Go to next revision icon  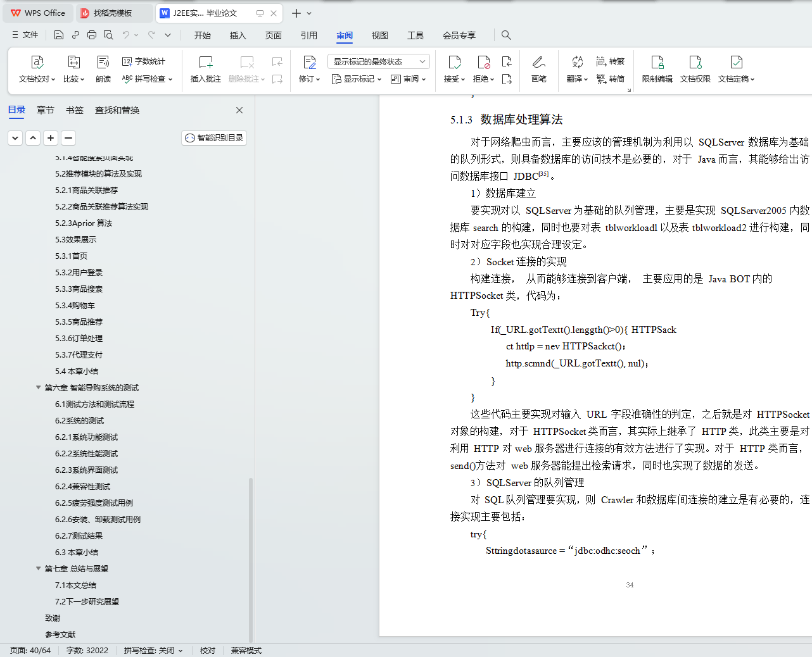click(507, 79)
